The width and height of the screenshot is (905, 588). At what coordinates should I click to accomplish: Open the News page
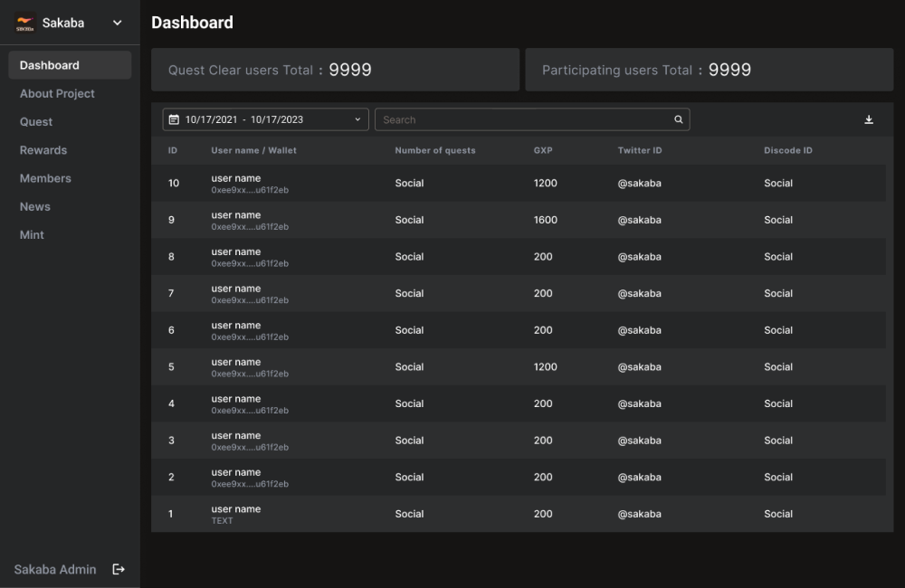tap(35, 206)
